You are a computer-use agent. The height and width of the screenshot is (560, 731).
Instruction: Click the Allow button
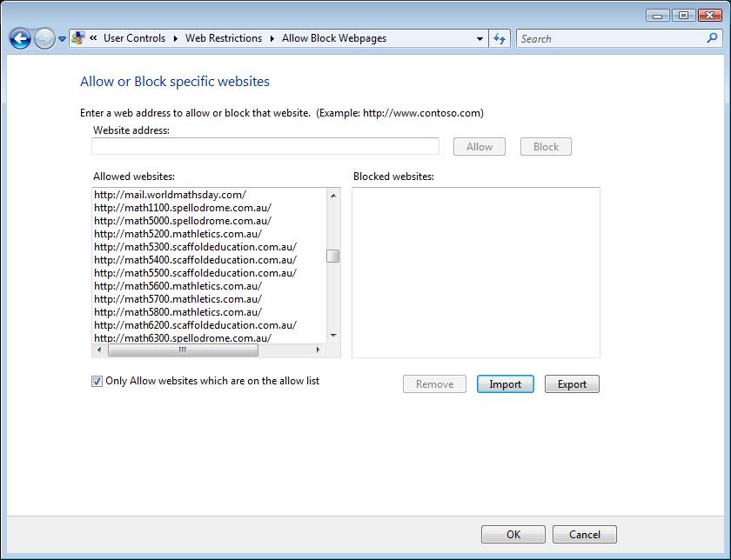(x=480, y=147)
